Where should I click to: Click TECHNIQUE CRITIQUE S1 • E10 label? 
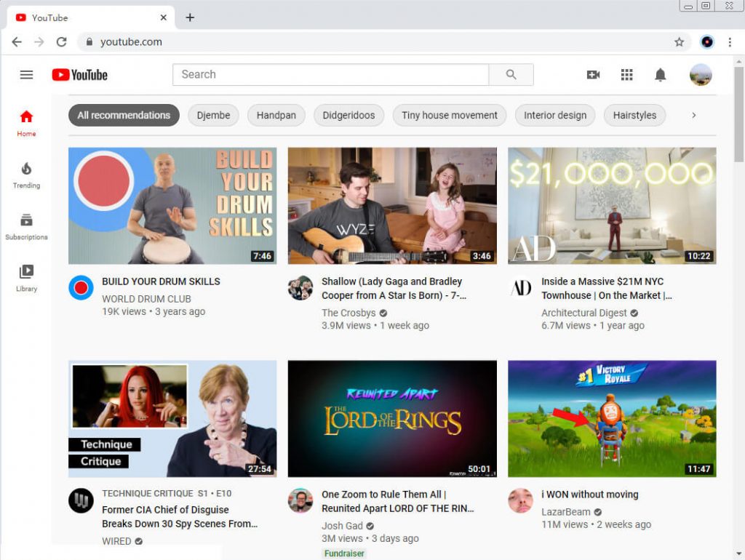(167, 494)
